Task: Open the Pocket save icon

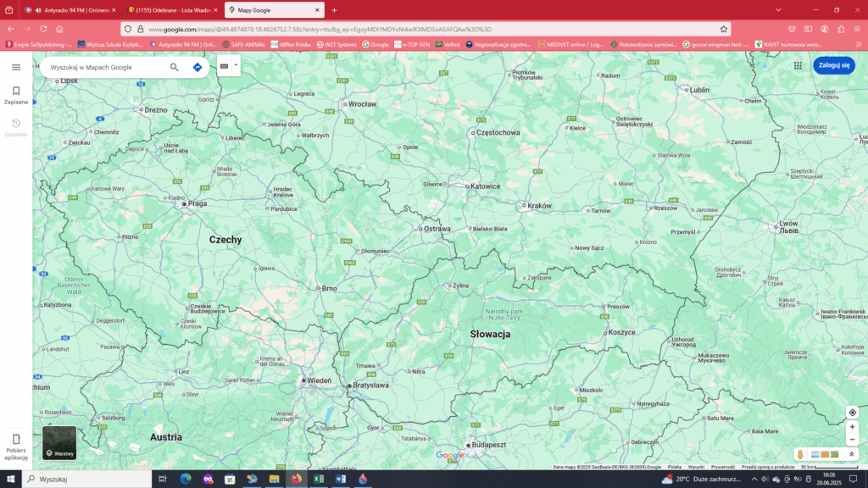Action: point(793,30)
